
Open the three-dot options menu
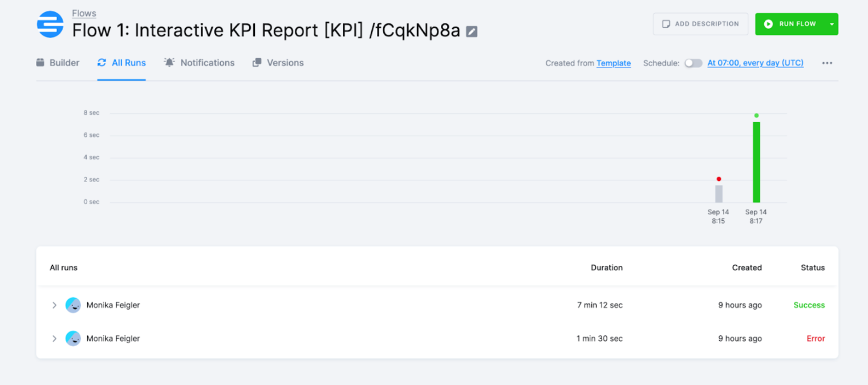pyautogui.click(x=826, y=63)
